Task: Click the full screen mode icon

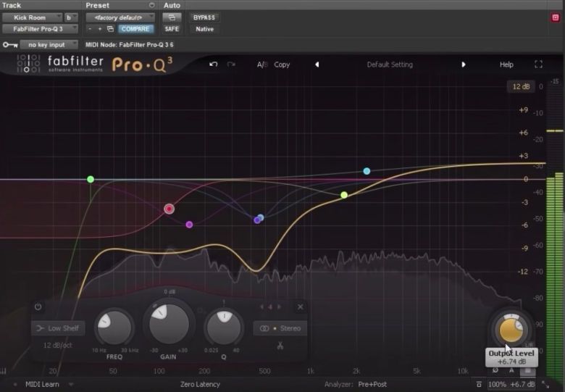Action: pyautogui.click(x=538, y=64)
